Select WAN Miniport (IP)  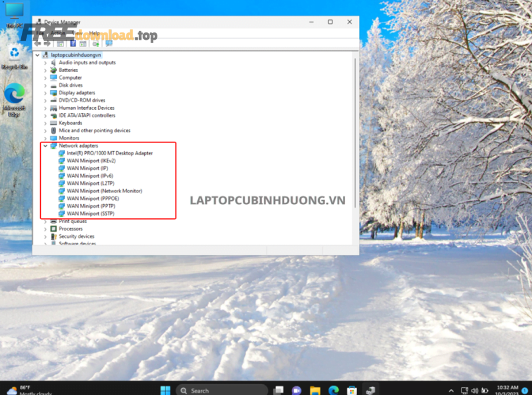coord(87,168)
